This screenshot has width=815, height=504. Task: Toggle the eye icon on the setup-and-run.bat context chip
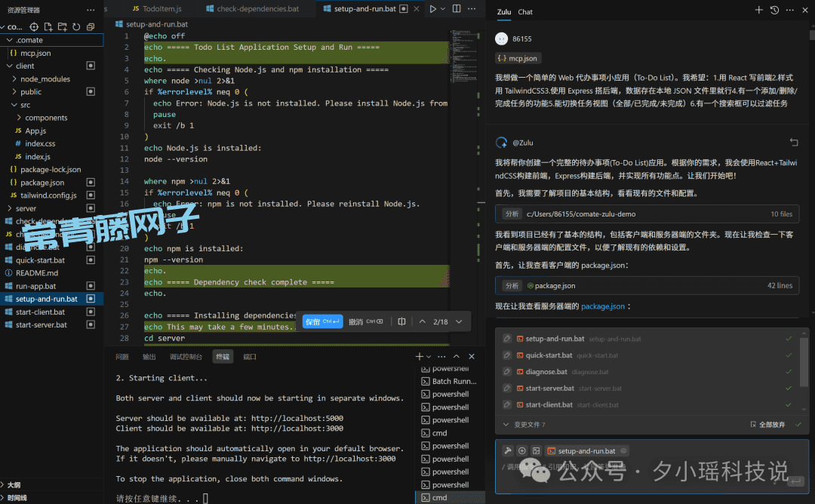[623, 450]
